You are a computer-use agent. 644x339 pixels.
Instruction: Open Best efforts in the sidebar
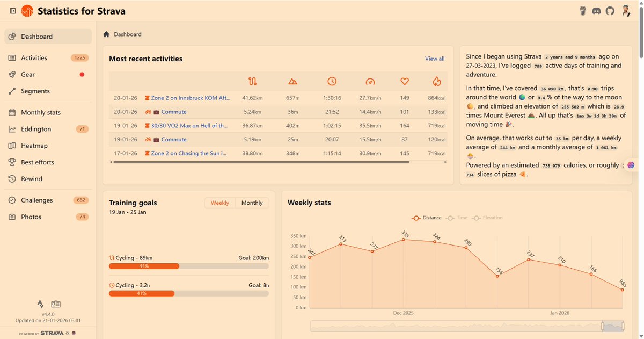pos(48,162)
